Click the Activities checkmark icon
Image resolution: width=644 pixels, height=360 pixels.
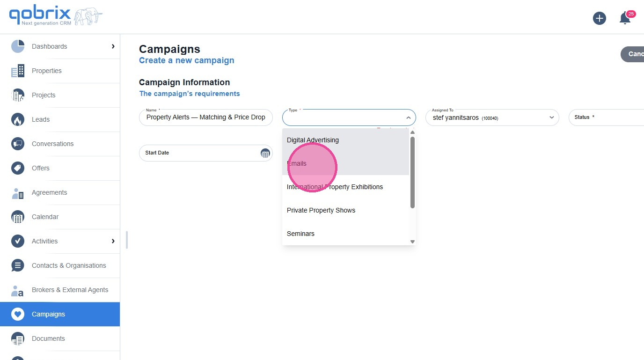[x=18, y=241]
